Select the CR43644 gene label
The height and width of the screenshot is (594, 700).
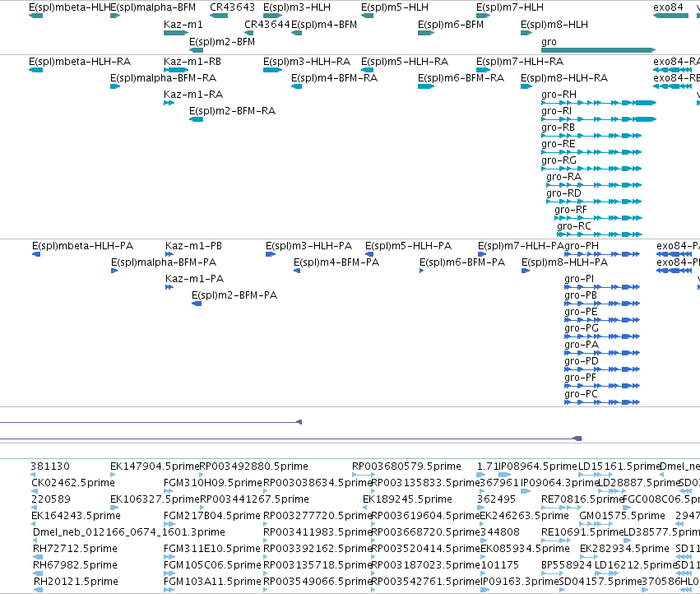[267, 24]
